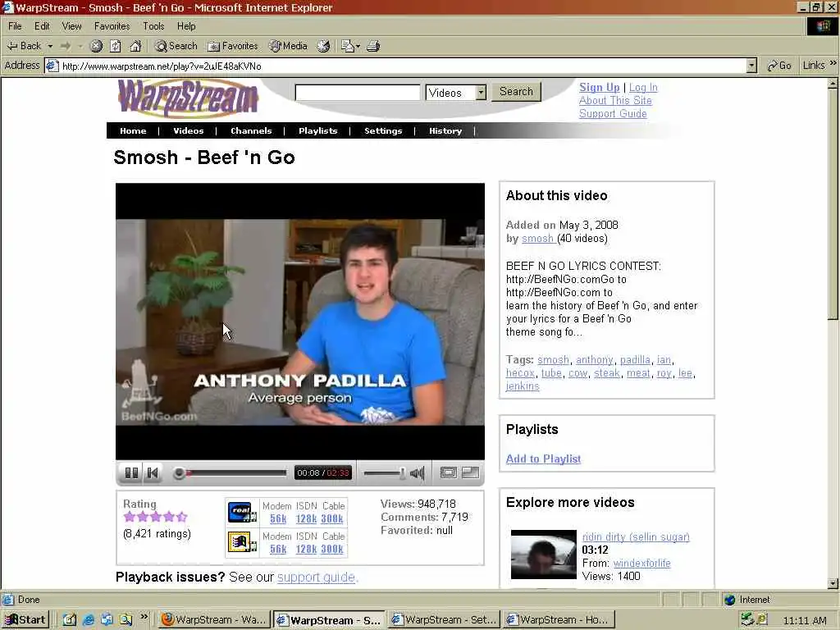The height and width of the screenshot is (630, 840).
Task: Click the WarpStream Search button
Action: click(x=517, y=92)
